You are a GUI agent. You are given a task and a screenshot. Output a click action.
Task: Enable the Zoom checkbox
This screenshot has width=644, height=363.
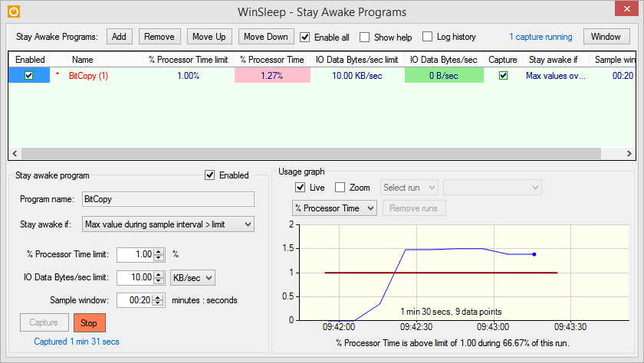click(x=340, y=188)
